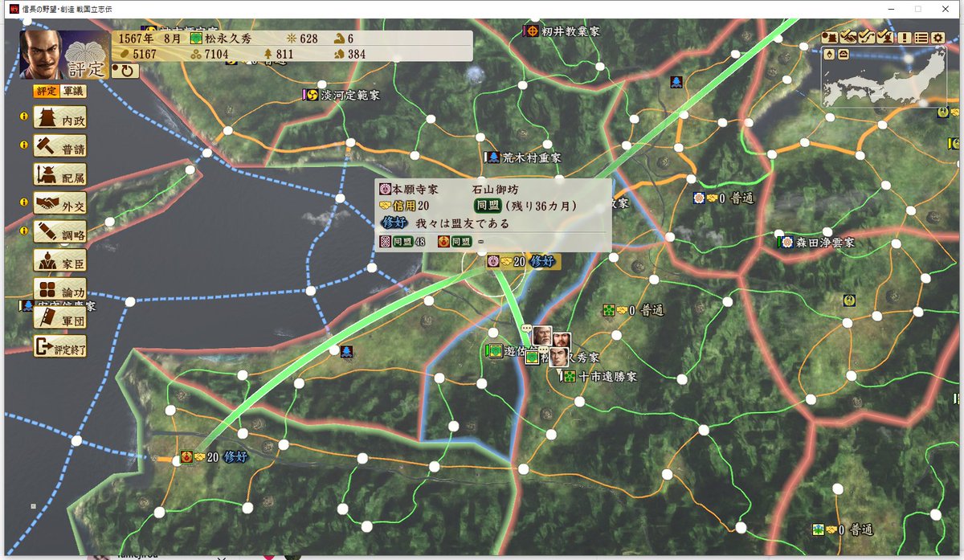Click the 0 普通 marker above 十市遠勝家
The width and height of the screenshot is (964, 560).
click(x=635, y=310)
